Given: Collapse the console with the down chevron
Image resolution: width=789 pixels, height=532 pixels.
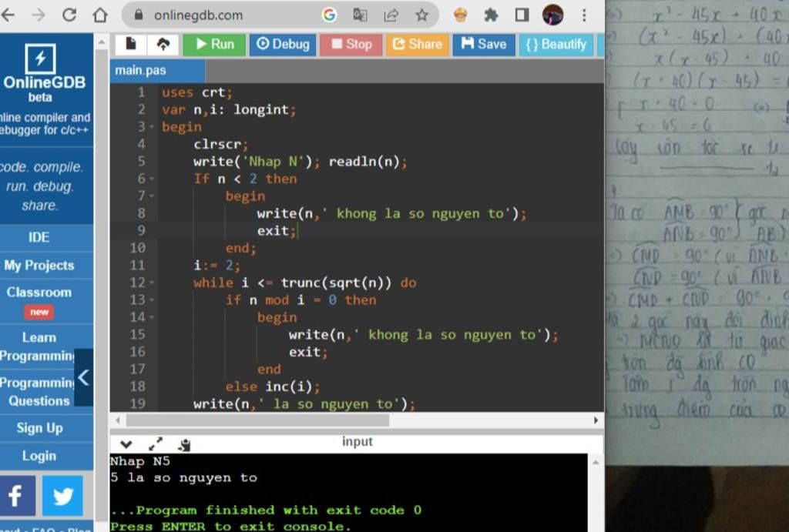Looking at the screenshot, I should [x=126, y=444].
